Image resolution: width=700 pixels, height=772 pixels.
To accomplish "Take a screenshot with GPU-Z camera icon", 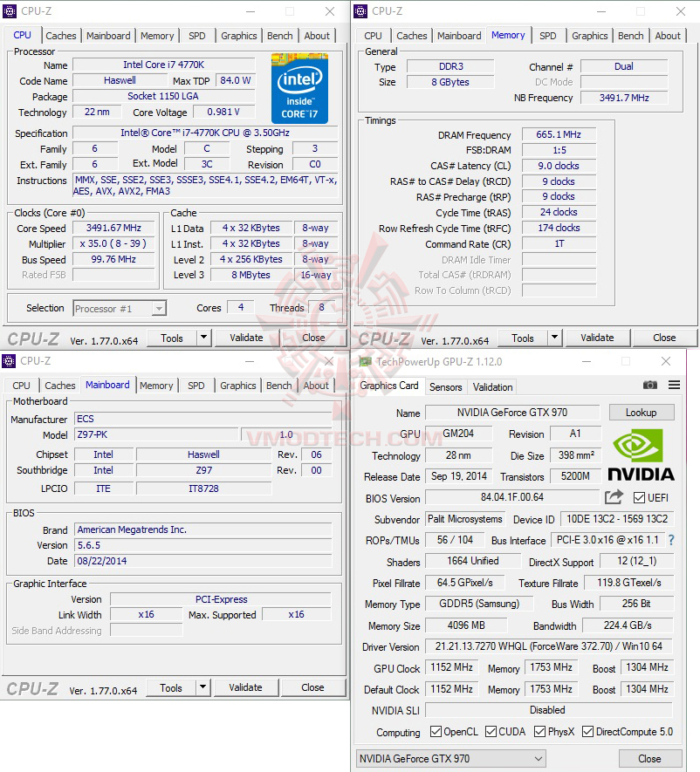I will [x=649, y=385].
